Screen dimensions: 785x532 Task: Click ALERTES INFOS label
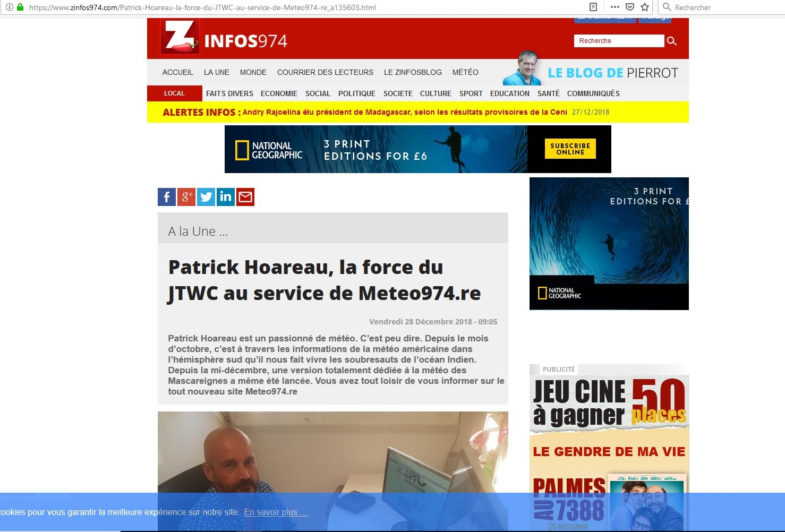pos(202,112)
